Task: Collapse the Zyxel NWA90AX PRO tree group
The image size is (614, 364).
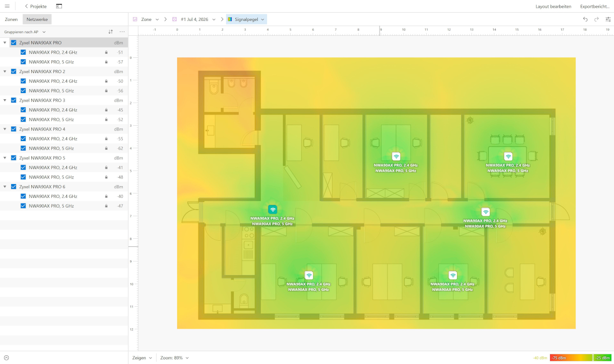Action: click(x=5, y=42)
